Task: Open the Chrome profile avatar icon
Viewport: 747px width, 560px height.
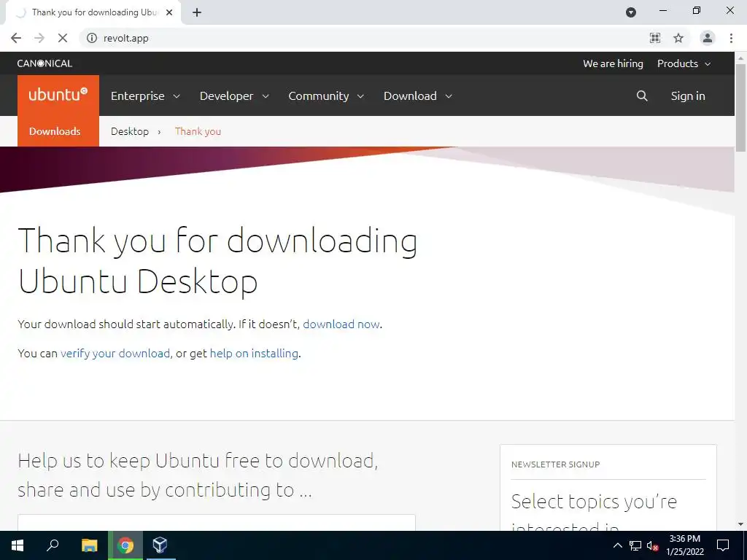Action: click(x=708, y=38)
